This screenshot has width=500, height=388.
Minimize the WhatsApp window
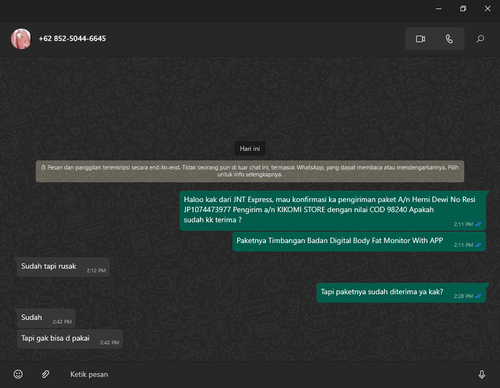439,9
